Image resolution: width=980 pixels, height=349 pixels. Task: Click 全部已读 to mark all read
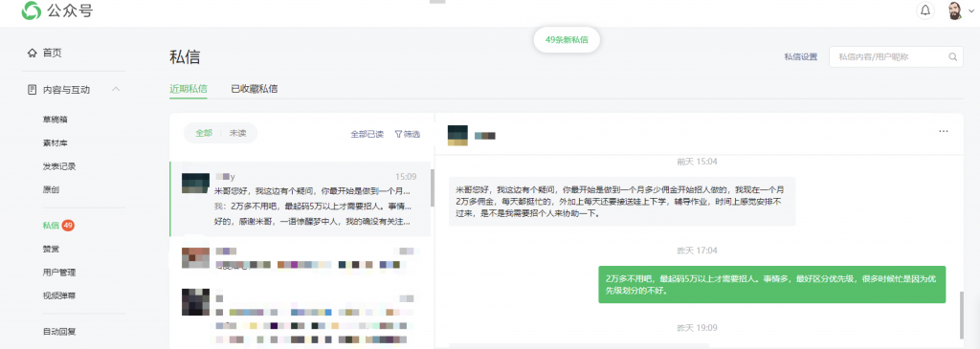click(x=367, y=134)
